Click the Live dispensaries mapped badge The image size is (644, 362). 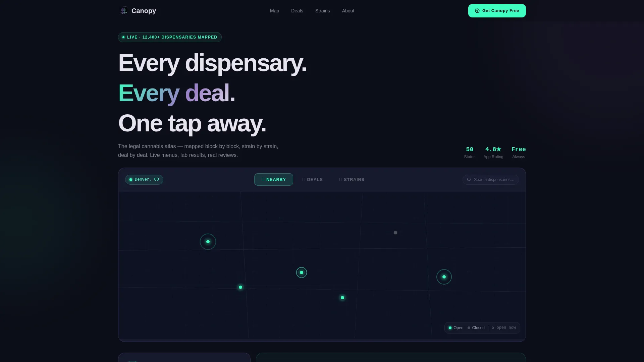click(x=170, y=37)
